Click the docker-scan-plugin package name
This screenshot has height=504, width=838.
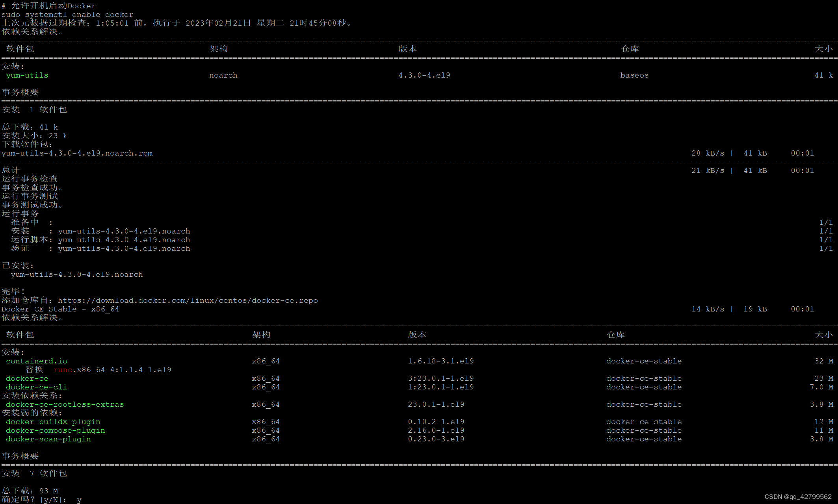click(48, 439)
